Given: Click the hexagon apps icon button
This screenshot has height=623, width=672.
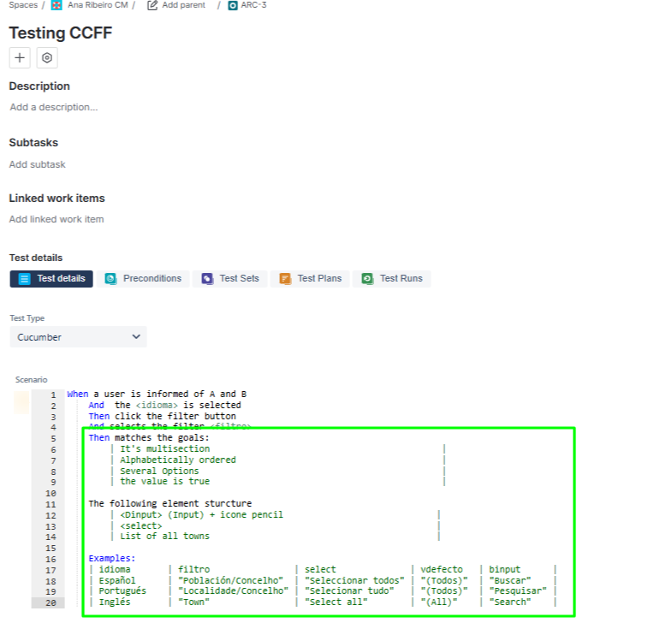Looking at the screenshot, I should click(47, 58).
